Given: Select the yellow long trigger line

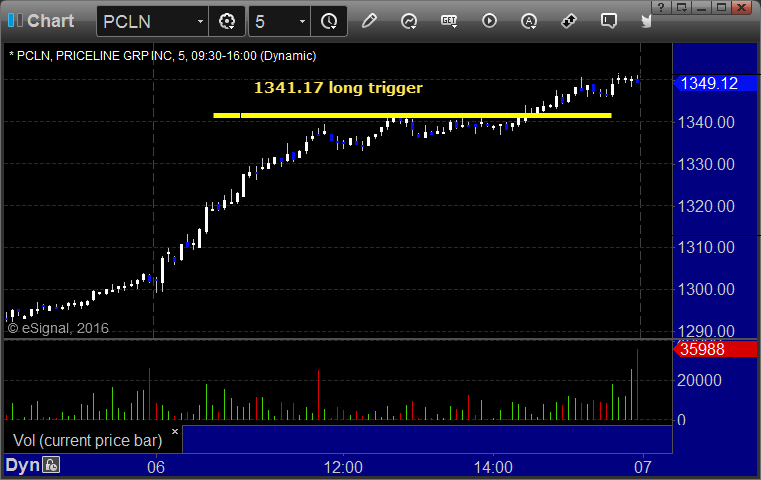Looking at the screenshot, I should [413, 116].
